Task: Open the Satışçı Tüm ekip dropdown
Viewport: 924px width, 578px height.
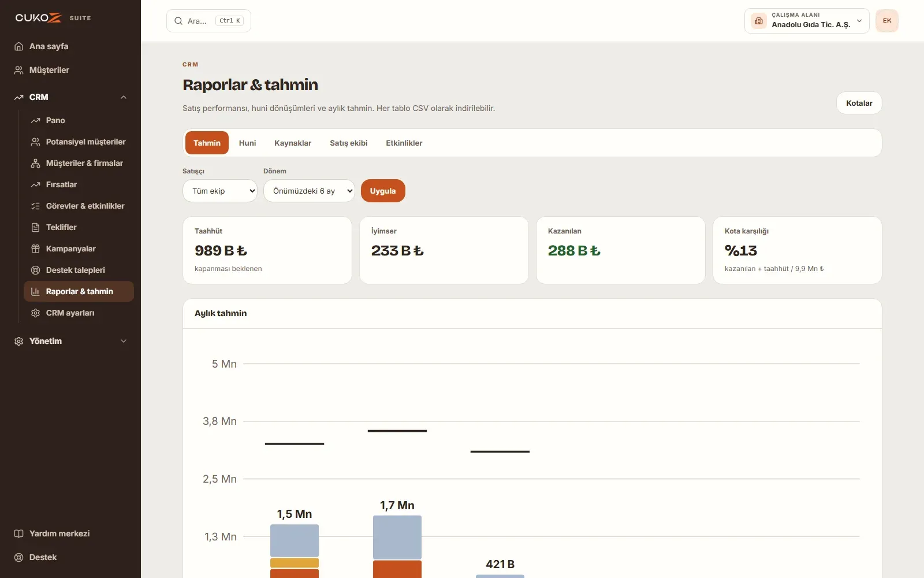Action: point(220,191)
